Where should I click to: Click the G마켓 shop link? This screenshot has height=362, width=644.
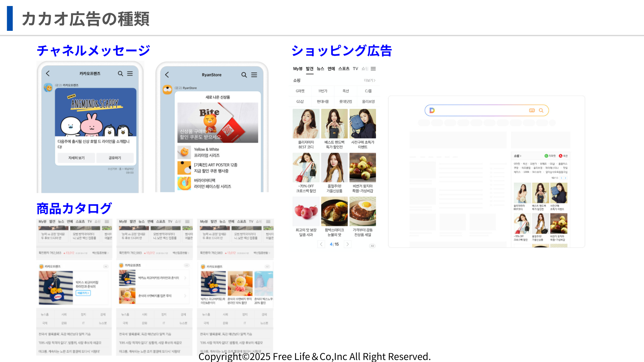click(x=300, y=91)
